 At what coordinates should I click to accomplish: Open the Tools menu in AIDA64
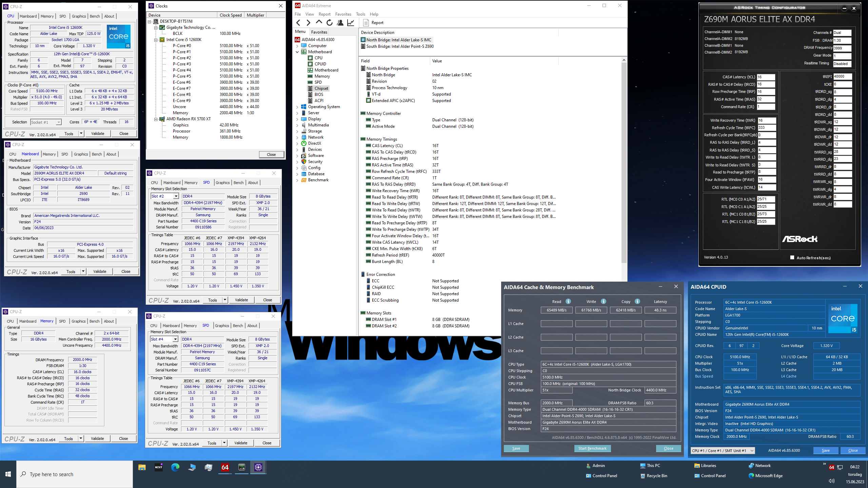pyautogui.click(x=360, y=14)
